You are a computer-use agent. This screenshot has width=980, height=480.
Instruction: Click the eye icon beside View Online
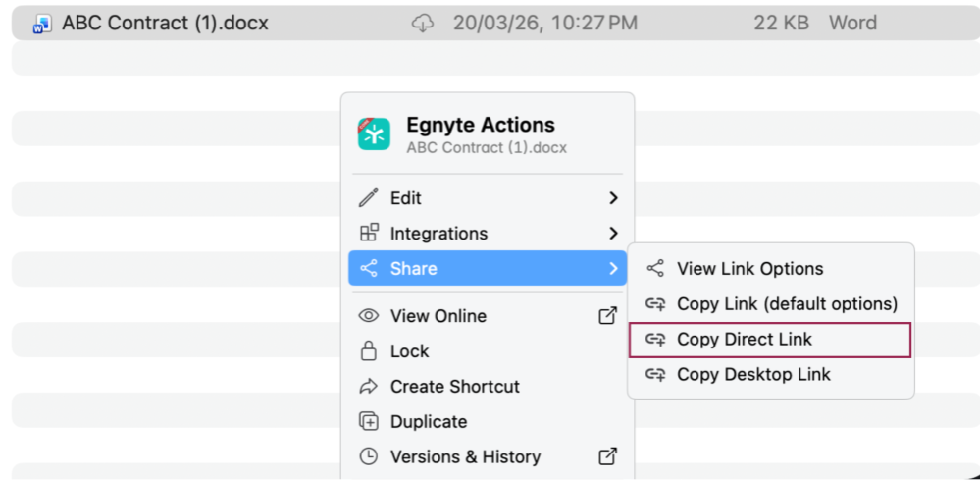coord(369,316)
